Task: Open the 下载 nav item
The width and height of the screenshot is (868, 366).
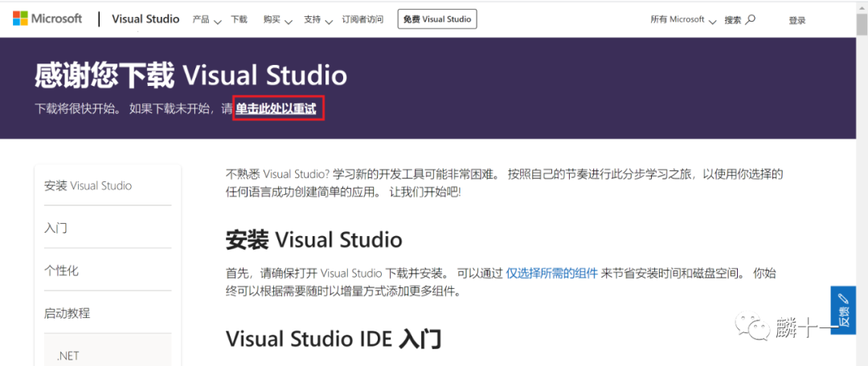Action: point(240,19)
